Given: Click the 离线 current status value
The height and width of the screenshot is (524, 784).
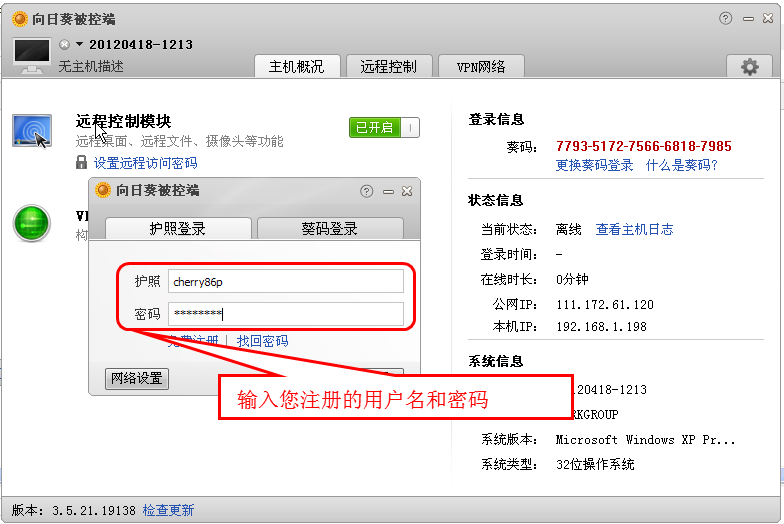Looking at the screenshot, I should point(568,230).
